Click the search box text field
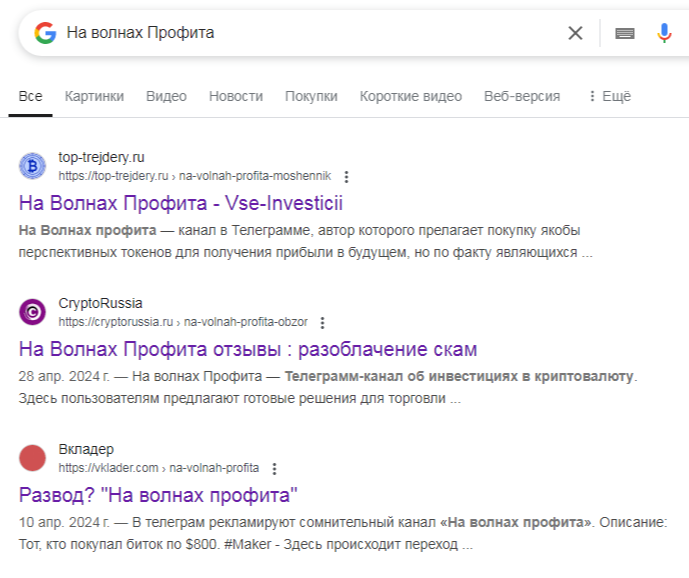This screenshot has width=689, height=578. click(x=308, y=33)
